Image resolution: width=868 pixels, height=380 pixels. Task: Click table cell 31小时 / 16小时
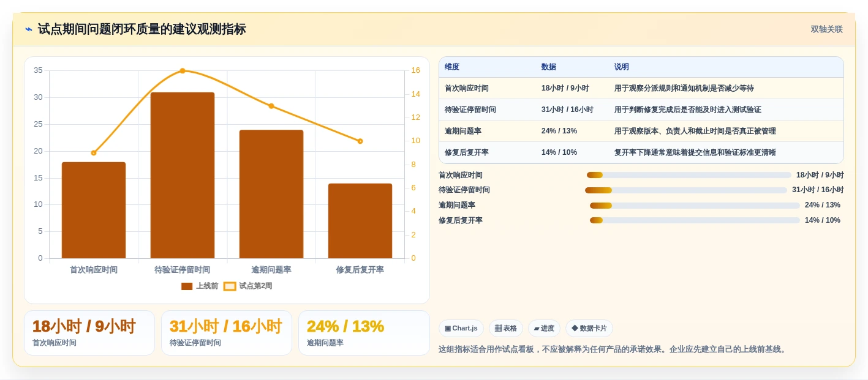pos(567,110)
